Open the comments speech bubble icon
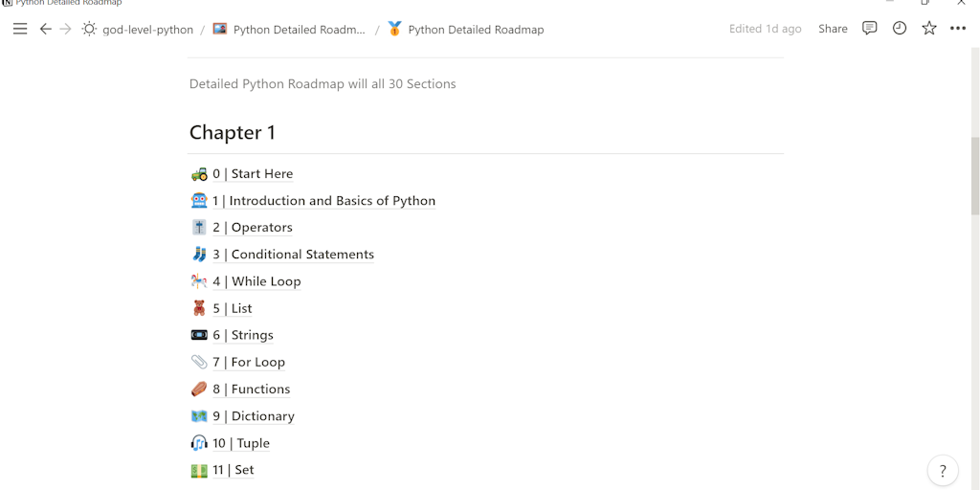980x490 pixels. pyautogui.click(x=869, y=28)
